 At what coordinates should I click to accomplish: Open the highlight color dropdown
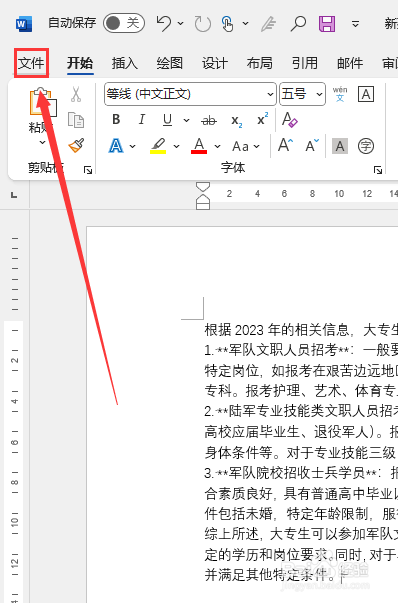(177, 147)
